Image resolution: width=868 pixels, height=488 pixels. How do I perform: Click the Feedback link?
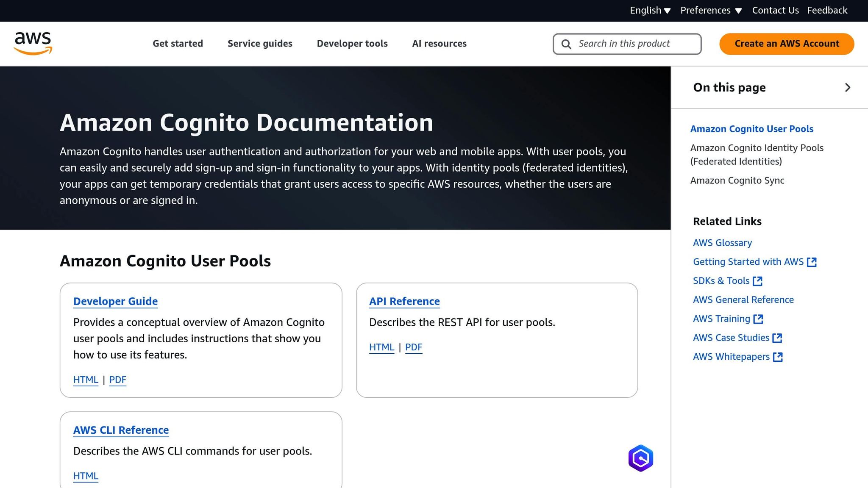click(x=827, y=10)
